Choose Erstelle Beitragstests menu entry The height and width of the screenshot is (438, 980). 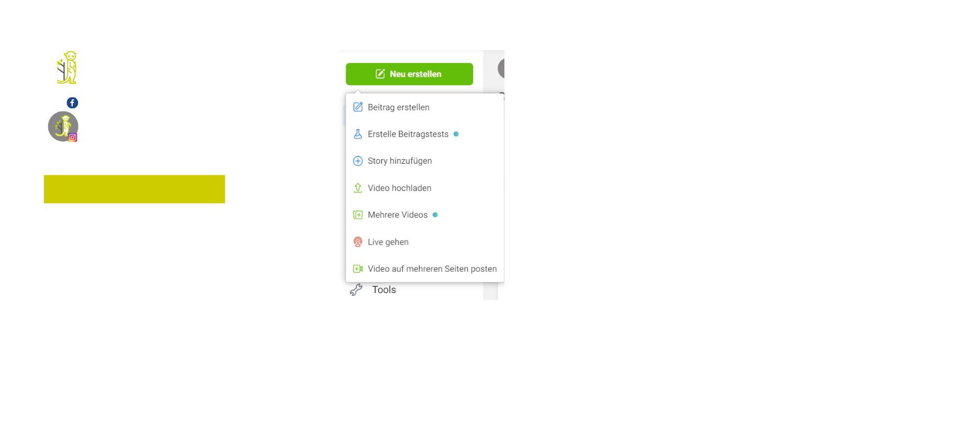pos(425,134)
